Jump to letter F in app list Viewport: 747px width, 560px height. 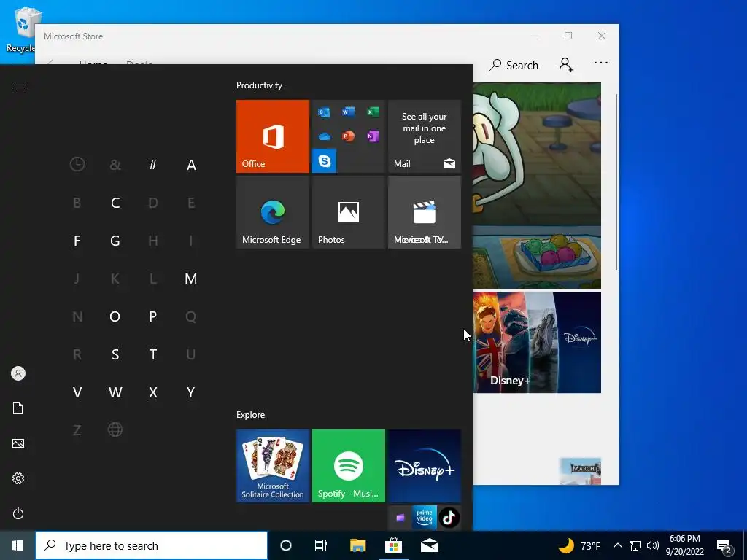coord(77,241)
